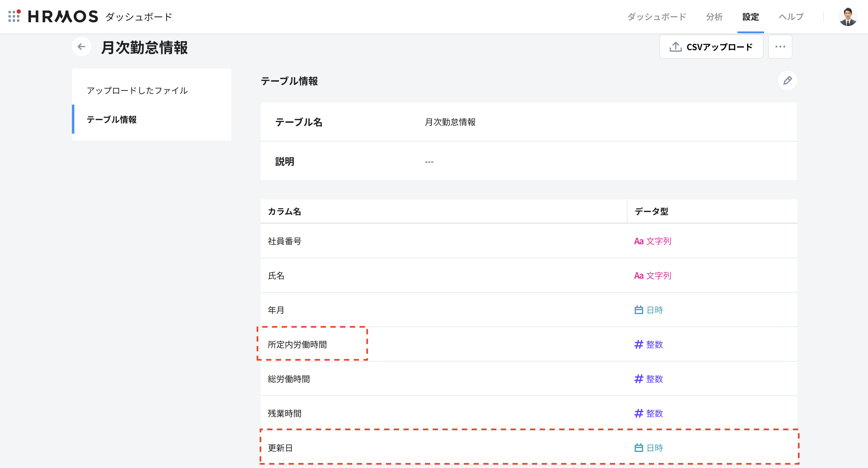Open the apps grid launcher icon
This screenshot has height=468, width=868.
tap(14, 16)
